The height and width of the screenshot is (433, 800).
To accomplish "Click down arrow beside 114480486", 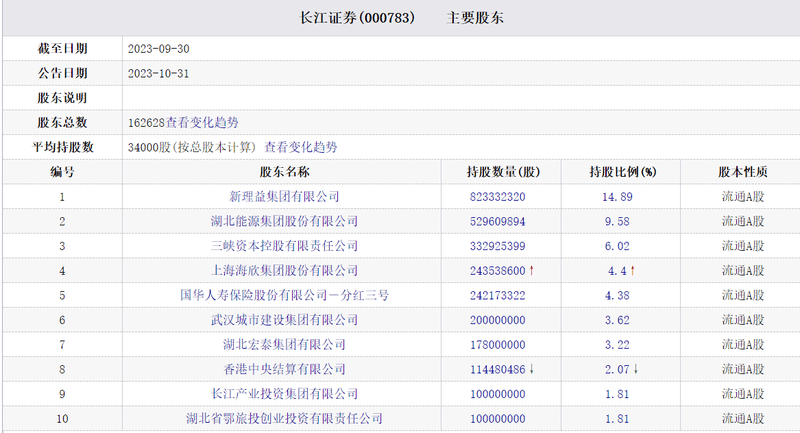I will (x=531, y=369).
